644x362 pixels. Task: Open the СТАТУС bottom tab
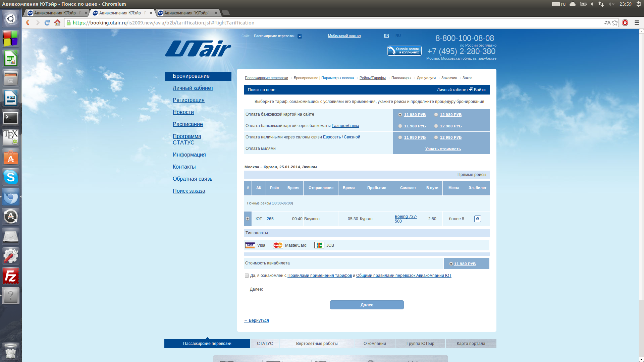[x=265, y=344]
